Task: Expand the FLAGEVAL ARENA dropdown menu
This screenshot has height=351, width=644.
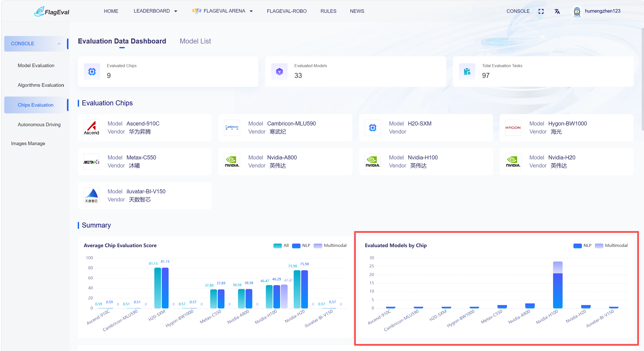Action: tap(222, 11)
